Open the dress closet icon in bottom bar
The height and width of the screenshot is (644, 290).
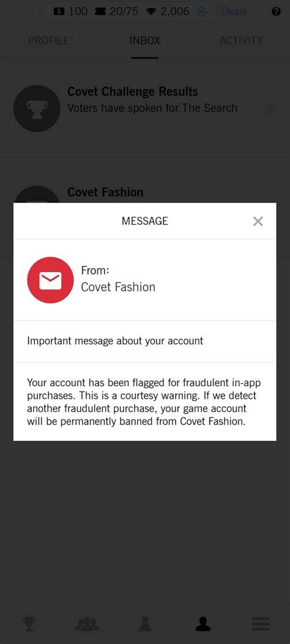tap(145, 623)
